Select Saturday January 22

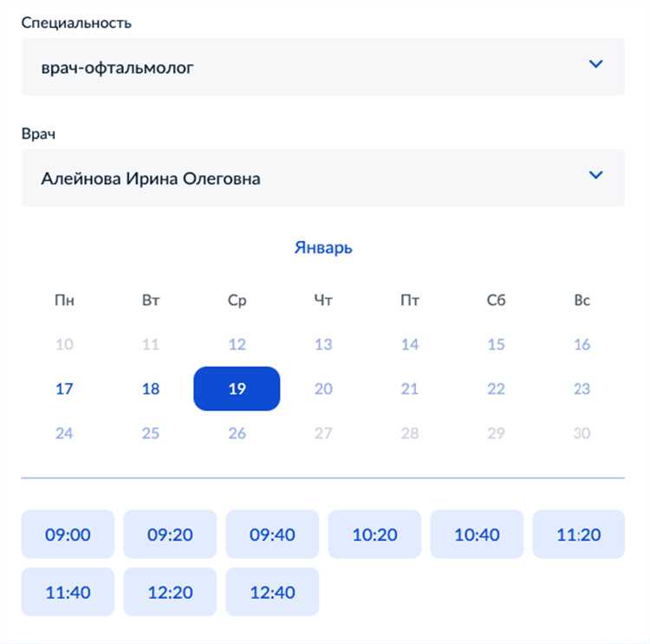(x=496, y=388)
